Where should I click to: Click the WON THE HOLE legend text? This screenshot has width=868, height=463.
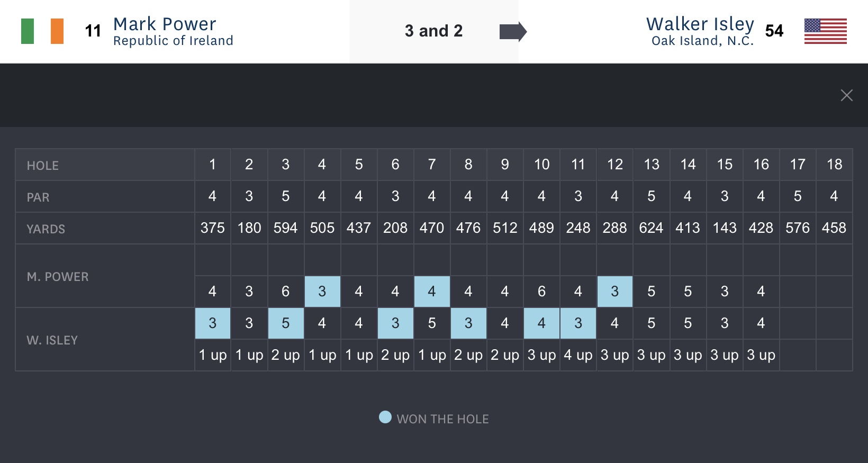pos(442,419)
